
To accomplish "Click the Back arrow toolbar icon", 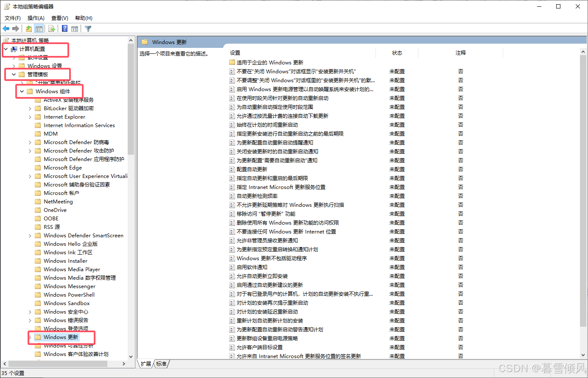I will tap(6, 29).
